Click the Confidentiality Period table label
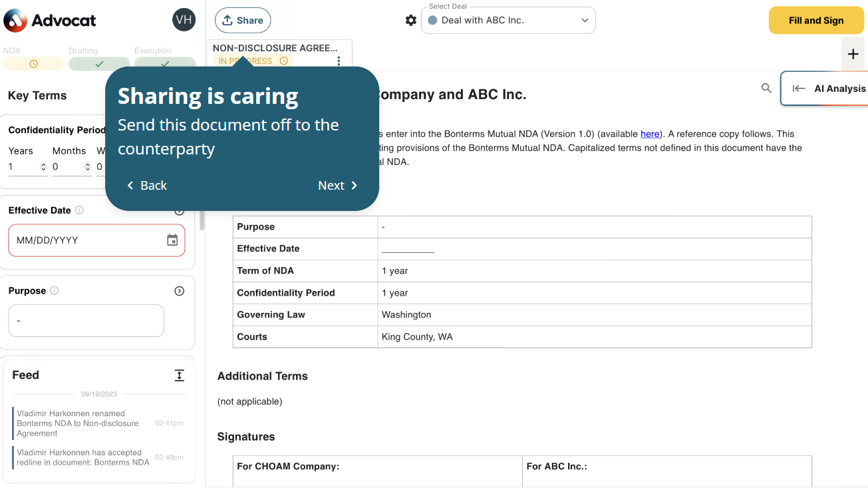This screenshot has width=868, height=488. pos(286,293)
